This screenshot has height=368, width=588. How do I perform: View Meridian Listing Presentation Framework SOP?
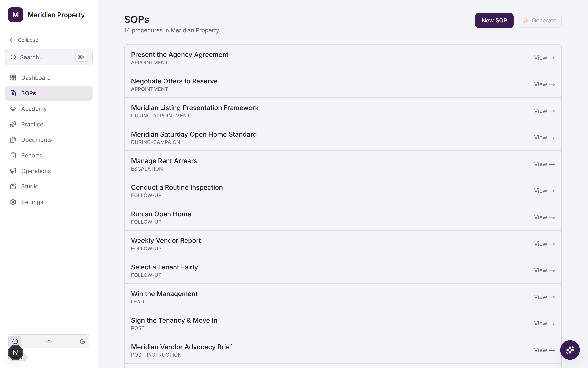(544, 111)
